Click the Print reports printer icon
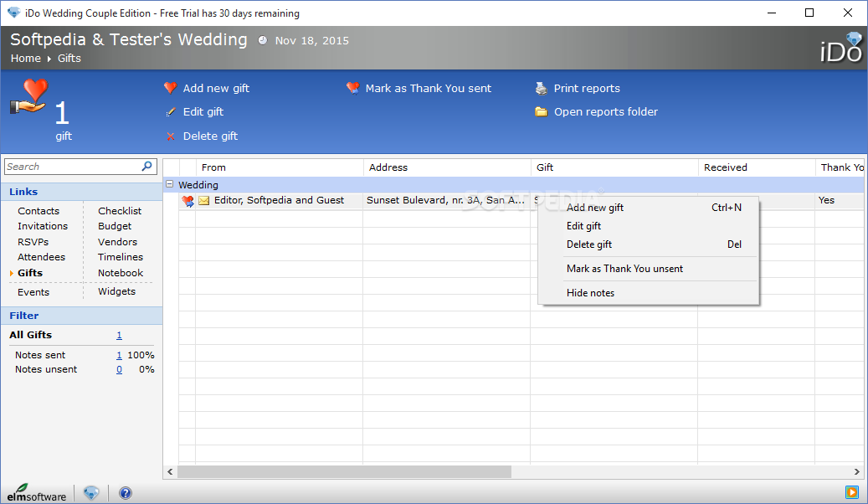The image size is (868, 504). [x=541, y=88]
